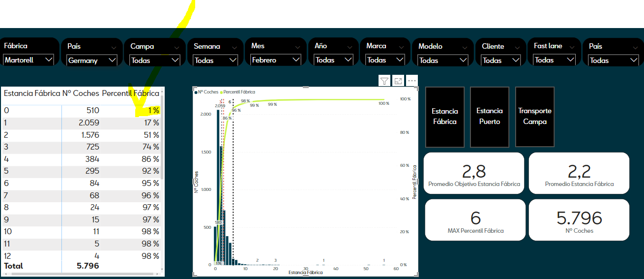Image resolution: width=644 pixels, height=279 pixels.
Task: Open more options ellipsis on the chart
Action: (412, 81)
